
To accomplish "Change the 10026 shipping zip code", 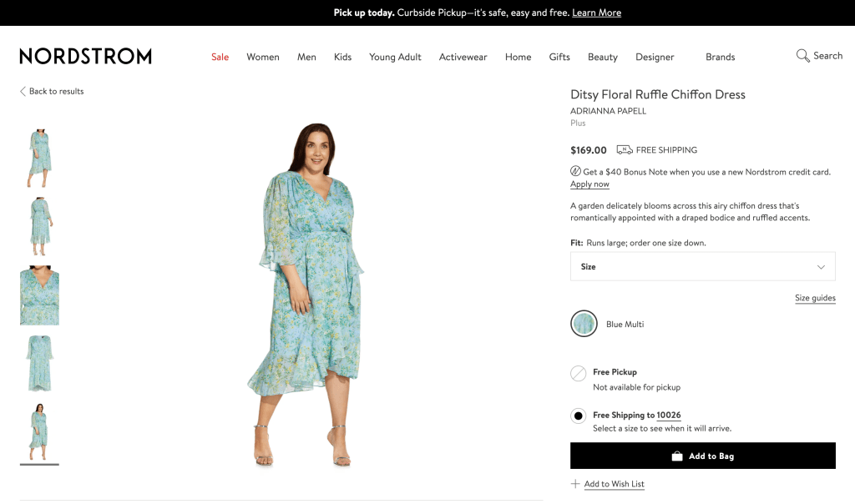I will click(668, 416).
